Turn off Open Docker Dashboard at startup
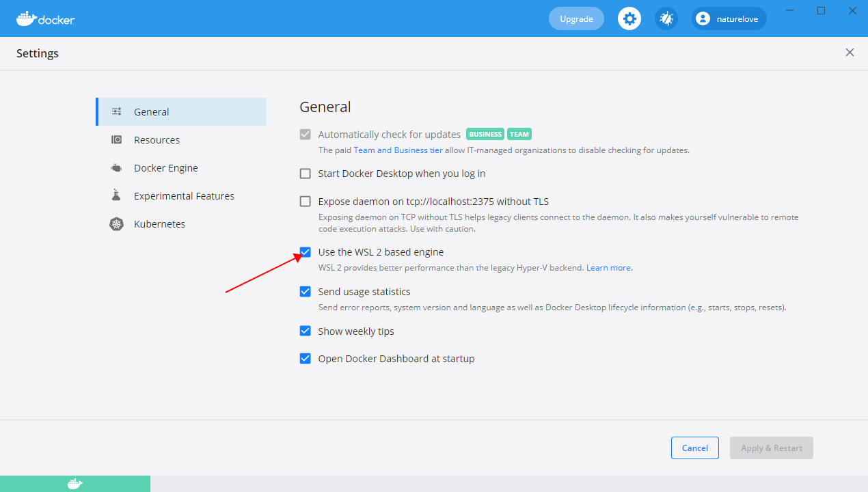The width and height of the screenshot is (868, 492). point(305,358)
